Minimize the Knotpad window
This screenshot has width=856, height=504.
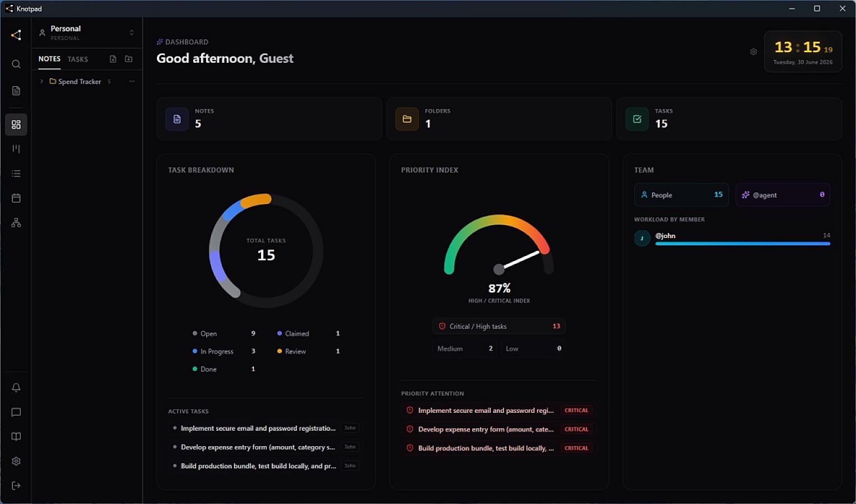792,8
